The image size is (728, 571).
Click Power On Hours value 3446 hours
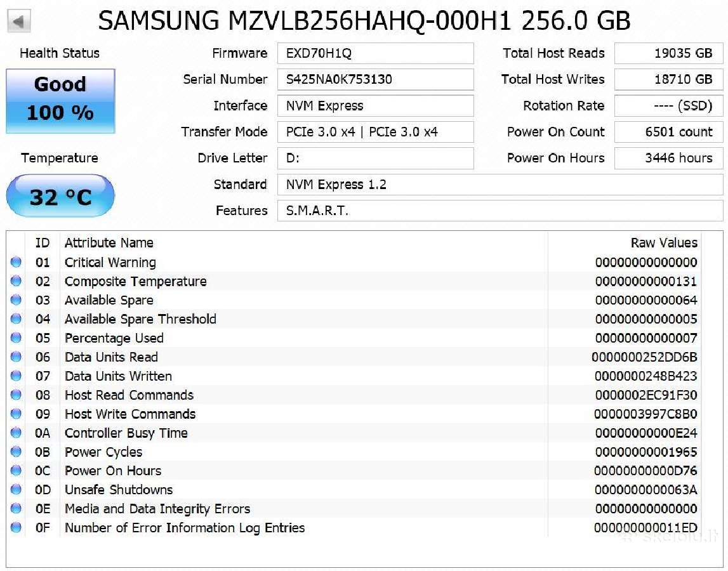668,159
